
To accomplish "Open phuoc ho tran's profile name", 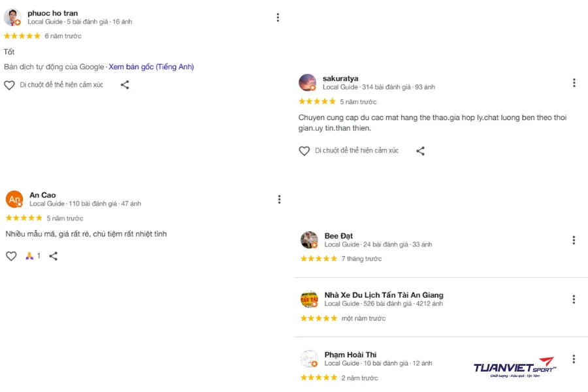I will pyautogui.click(x=52, y=13).
